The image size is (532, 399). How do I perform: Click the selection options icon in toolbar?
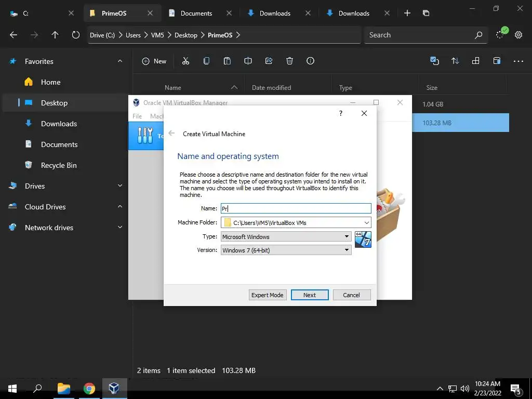[x=434, y=61]
